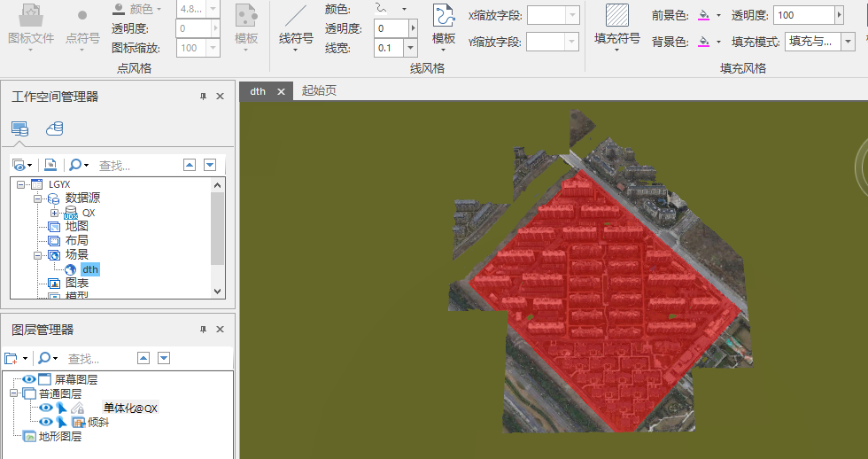Screen dimensions: 868x459
Task: Select the 场景 tree item
Action: [x=76, y=254]
